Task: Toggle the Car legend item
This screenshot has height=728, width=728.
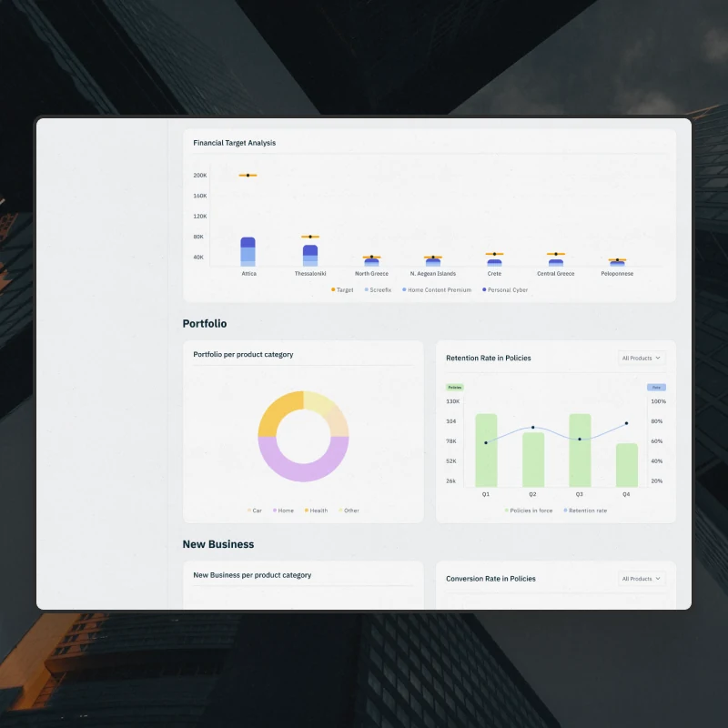Action: [255, 511]
